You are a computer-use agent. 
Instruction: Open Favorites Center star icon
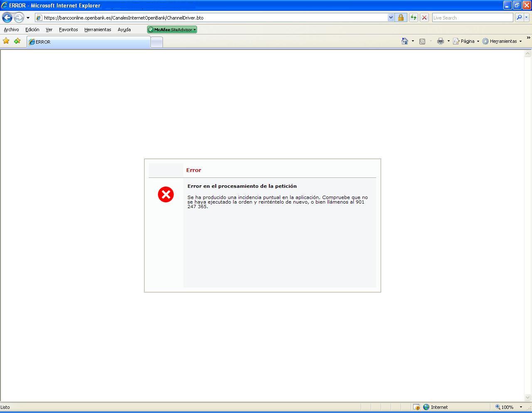(6, 41)
